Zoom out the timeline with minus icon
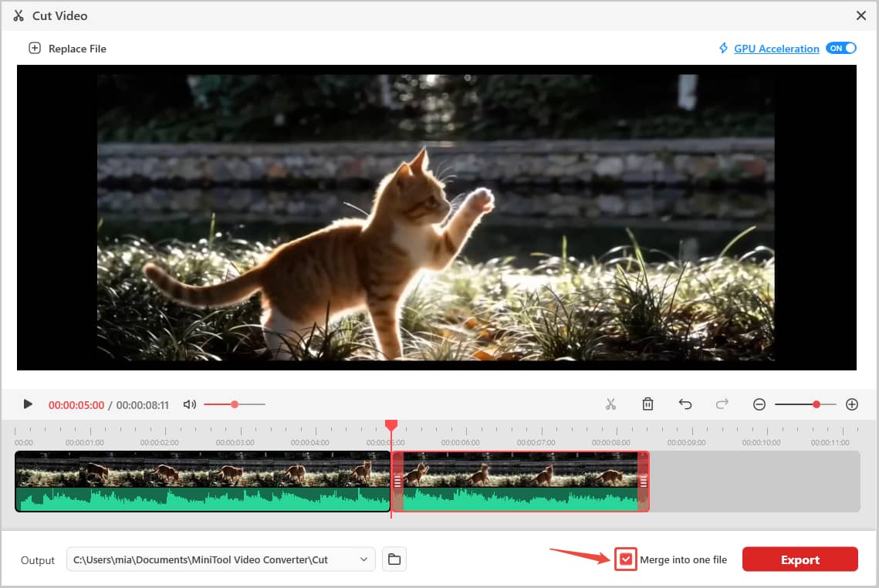Screen dimensions: 879x588 tap(759, 404)
